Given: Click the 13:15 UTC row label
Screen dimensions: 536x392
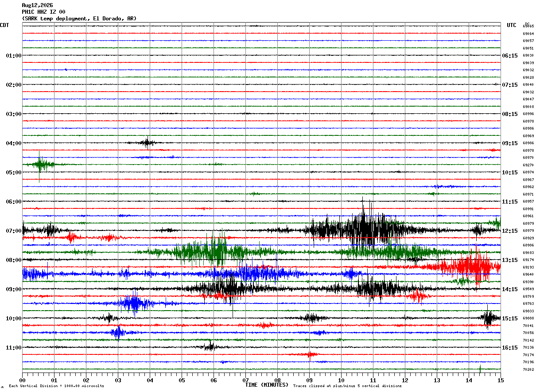Looking at the screenshot, I should [x=510, y=260].
